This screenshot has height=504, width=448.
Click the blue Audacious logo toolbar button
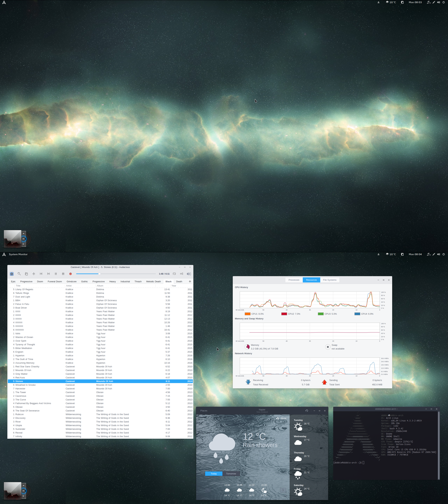click(12, 274)
